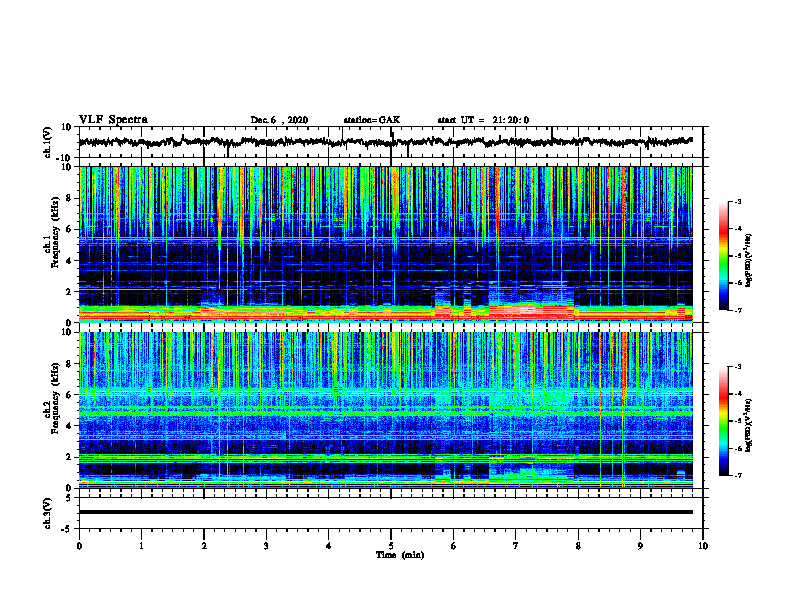Click the time axis tick label "5"

(391, 546)
